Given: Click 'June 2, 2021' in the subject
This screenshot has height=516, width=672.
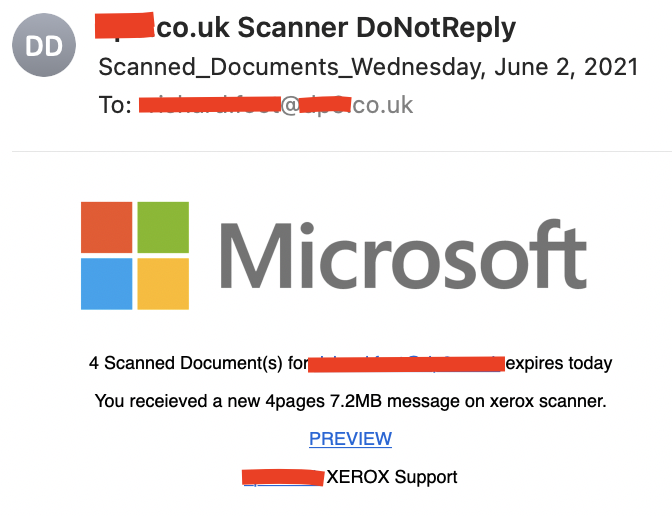Looking at the screenshot, I should [x=567, y=67].
